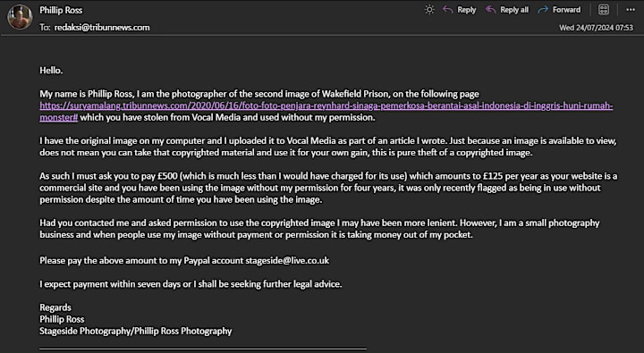Open the apps grid icon beside Forward

[x=604, y=10]
